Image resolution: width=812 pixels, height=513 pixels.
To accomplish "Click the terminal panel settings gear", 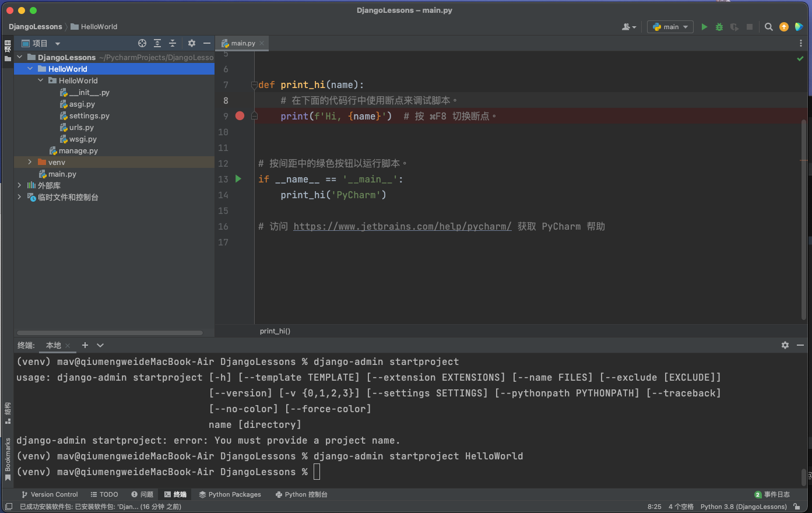I will click(x=785, y=345).
